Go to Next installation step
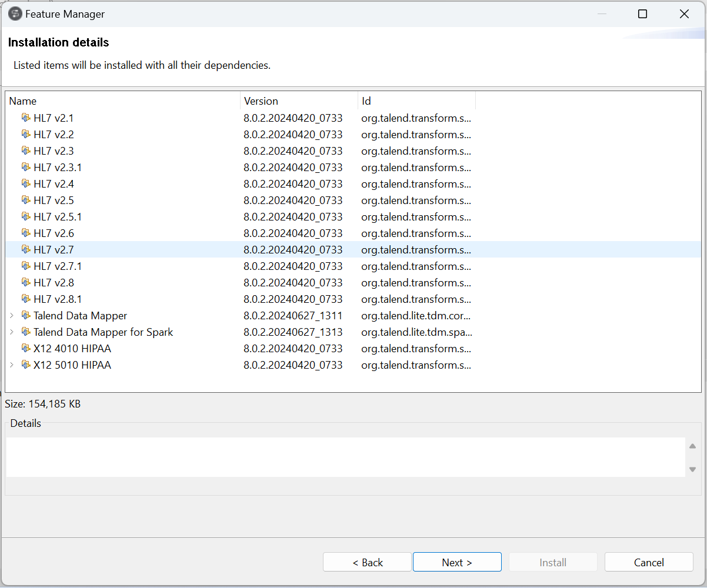Screen dimensions: 707x588 click(457, 563)
